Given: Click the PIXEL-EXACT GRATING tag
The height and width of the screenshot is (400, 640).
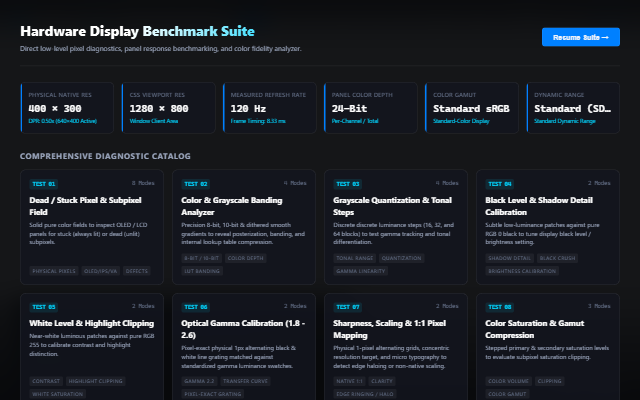Looking at the screenshot, I should click(x=213, y=394).
